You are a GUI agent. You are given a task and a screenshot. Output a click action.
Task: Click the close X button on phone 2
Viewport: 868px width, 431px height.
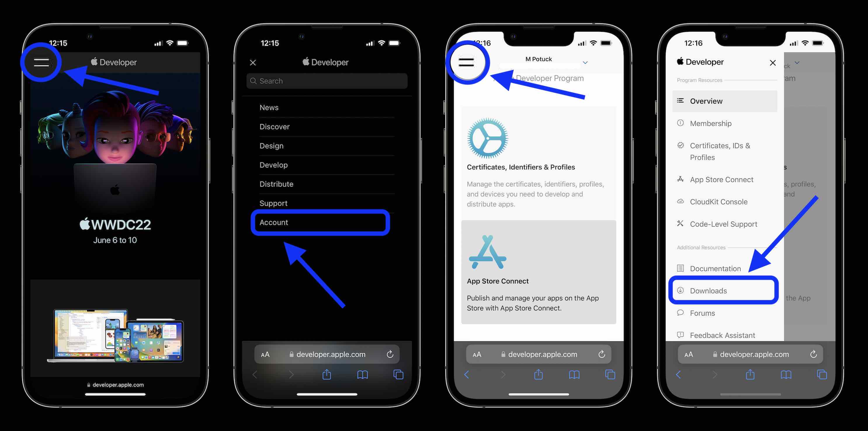click(x=253, y=62)
